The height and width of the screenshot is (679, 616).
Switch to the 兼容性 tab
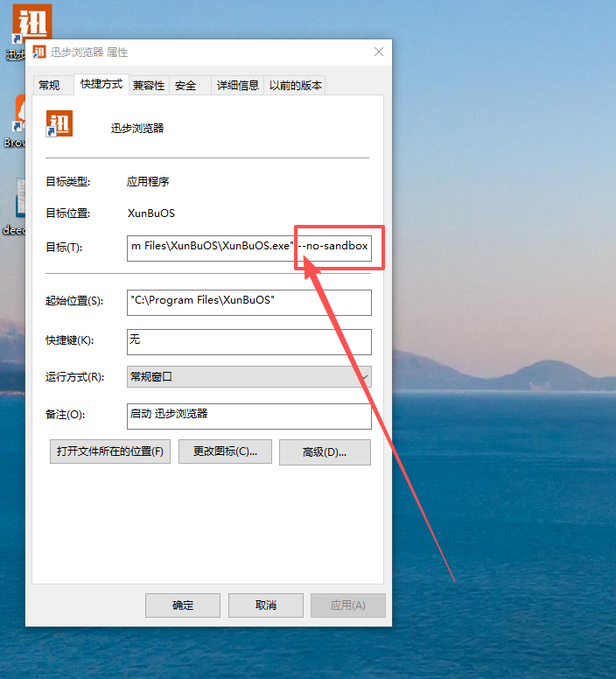149,85
